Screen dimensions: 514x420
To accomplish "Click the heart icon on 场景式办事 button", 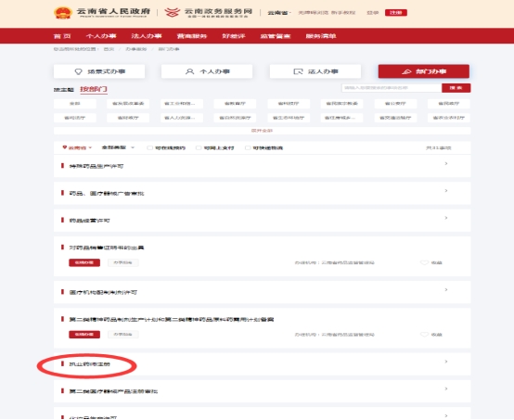I will (x=78, y=71).
